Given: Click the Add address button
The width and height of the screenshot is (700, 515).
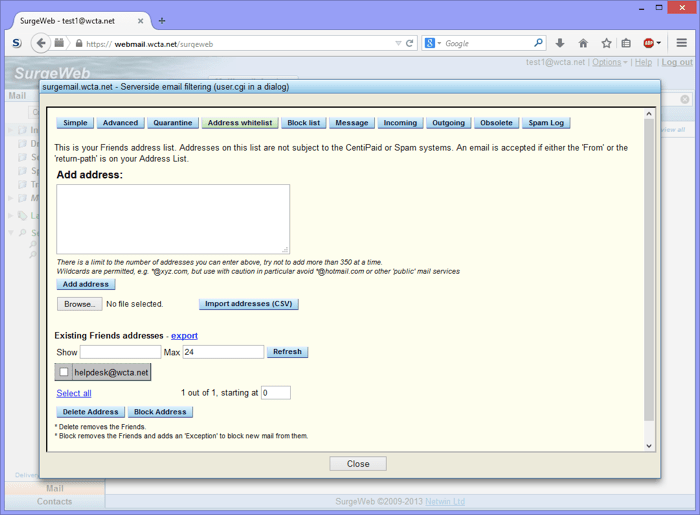Looking at the screenshot, I should (x=86, y=284).
